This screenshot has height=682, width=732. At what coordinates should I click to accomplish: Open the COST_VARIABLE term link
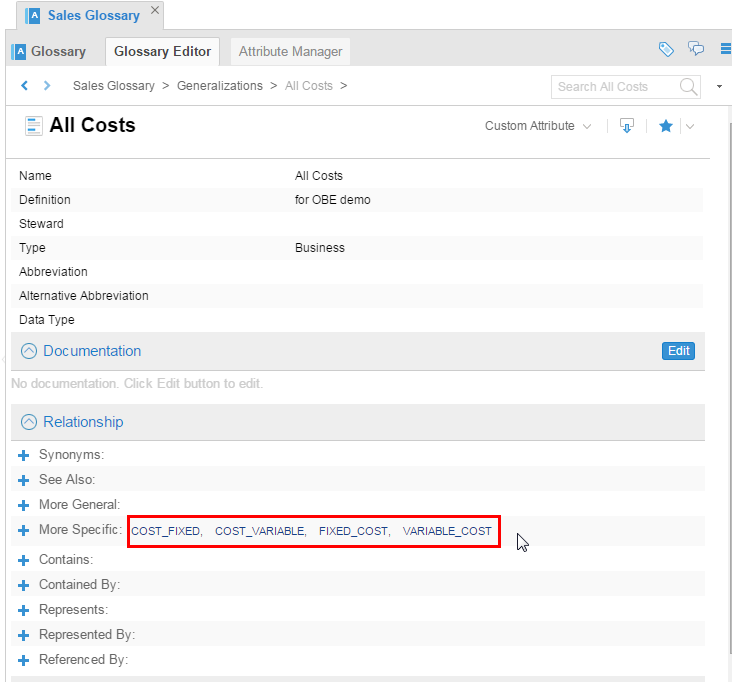click(x=260, y=531)
